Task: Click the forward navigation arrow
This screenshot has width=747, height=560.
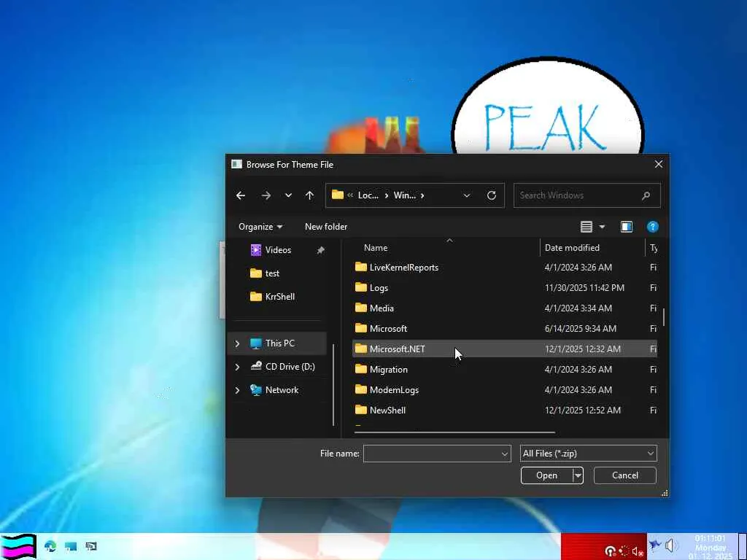Action: pos(266,195)
